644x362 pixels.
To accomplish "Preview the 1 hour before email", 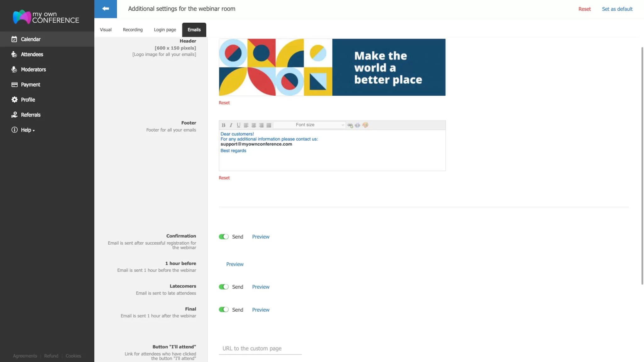I will (235, 264).
